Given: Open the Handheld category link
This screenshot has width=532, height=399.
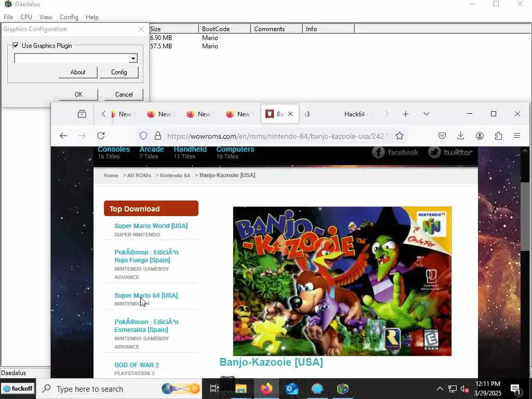Looking at the screenshot, I should click(x=190, y=149).
